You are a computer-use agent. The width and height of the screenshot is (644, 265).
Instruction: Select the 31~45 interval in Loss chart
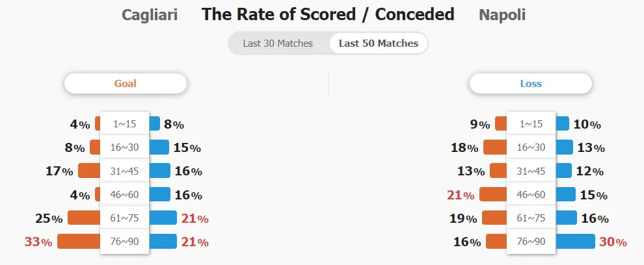click(531, 171)
